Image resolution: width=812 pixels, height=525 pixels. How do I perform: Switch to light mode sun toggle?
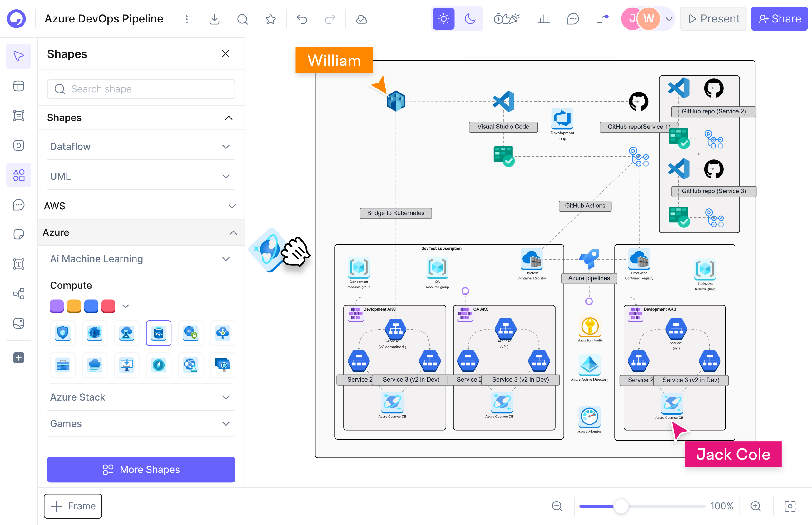coord(443,19)
